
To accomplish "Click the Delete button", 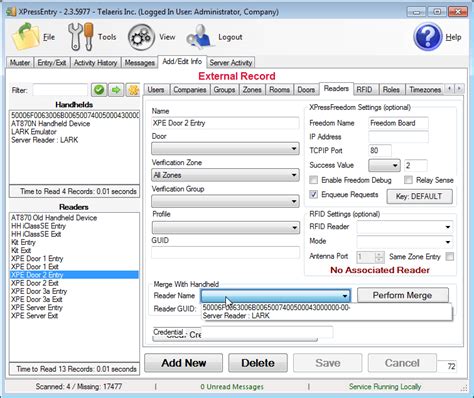I will pyautogui.click(x=258, y=363).
